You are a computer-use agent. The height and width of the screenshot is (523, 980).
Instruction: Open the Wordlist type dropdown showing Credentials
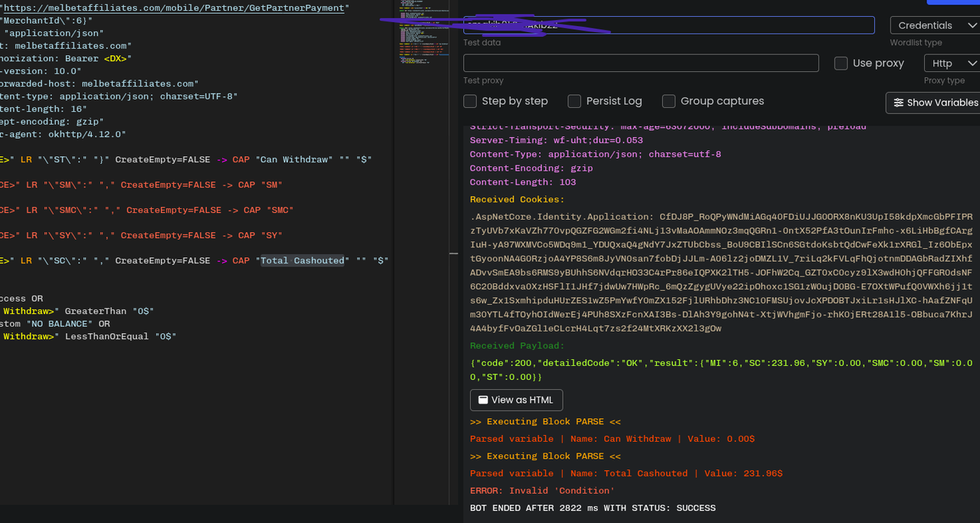click(935, 25)
